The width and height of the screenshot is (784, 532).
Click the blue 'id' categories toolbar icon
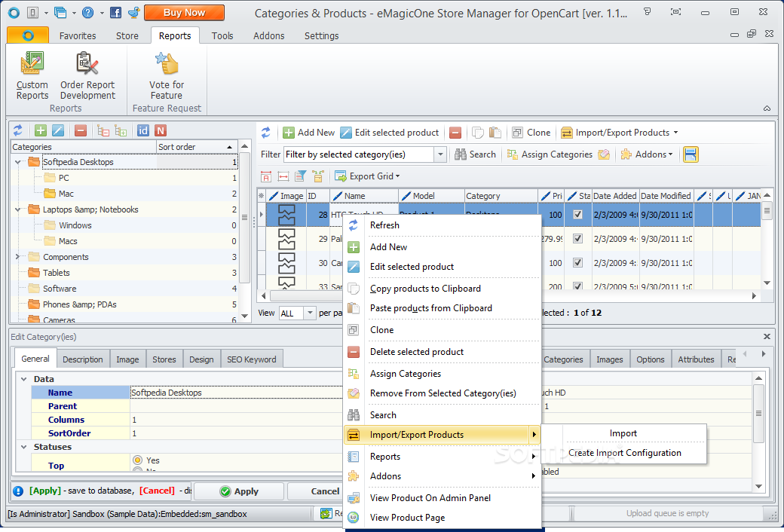143,130
